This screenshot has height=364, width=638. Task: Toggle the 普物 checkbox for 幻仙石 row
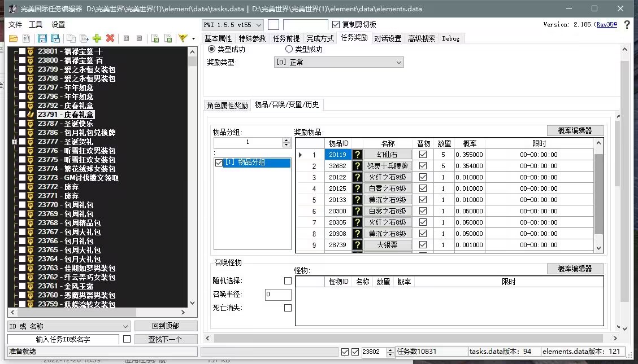423,155
